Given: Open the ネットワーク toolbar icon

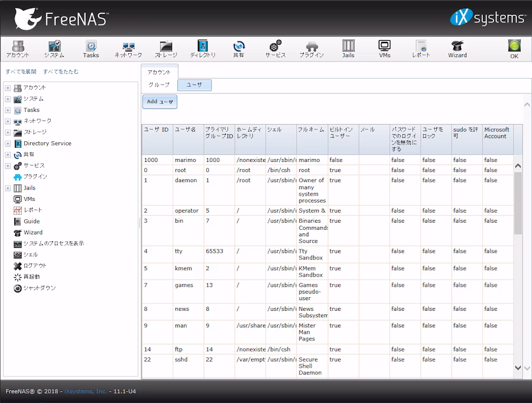Looking at the screenshot, I should (128, 48).
